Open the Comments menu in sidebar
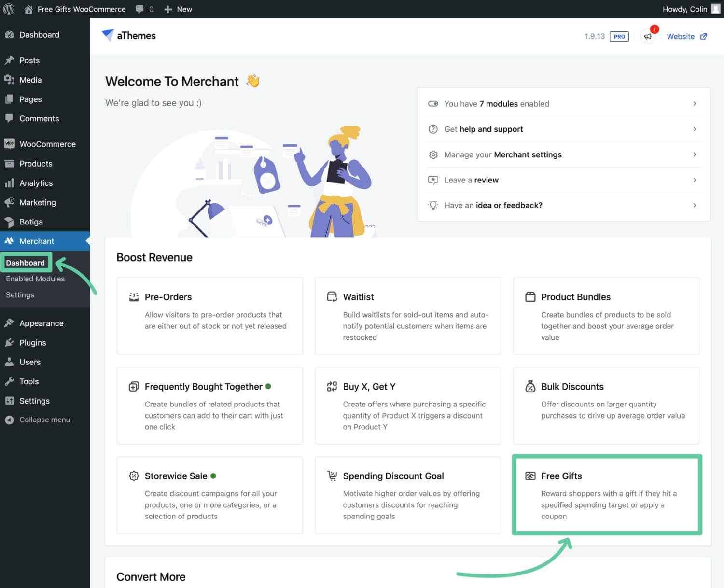This screenshot has width=724, height=588. pyautogui.click(x=44, y=118)
